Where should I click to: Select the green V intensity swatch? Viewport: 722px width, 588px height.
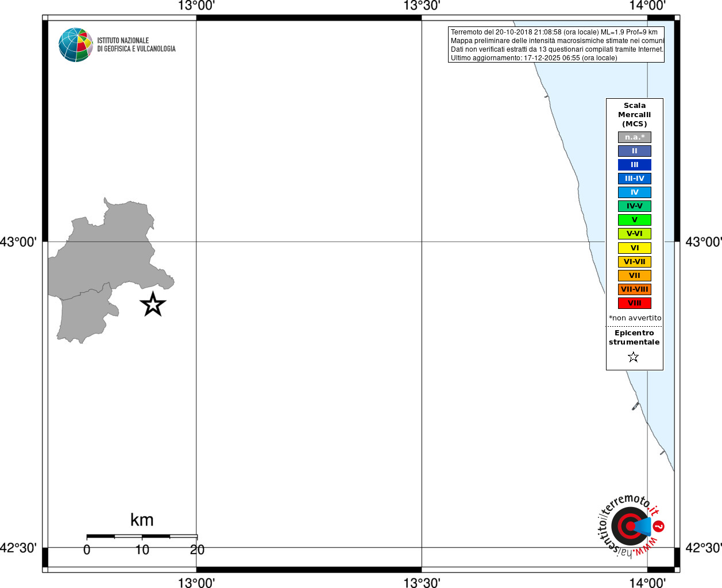coord(634,220)
